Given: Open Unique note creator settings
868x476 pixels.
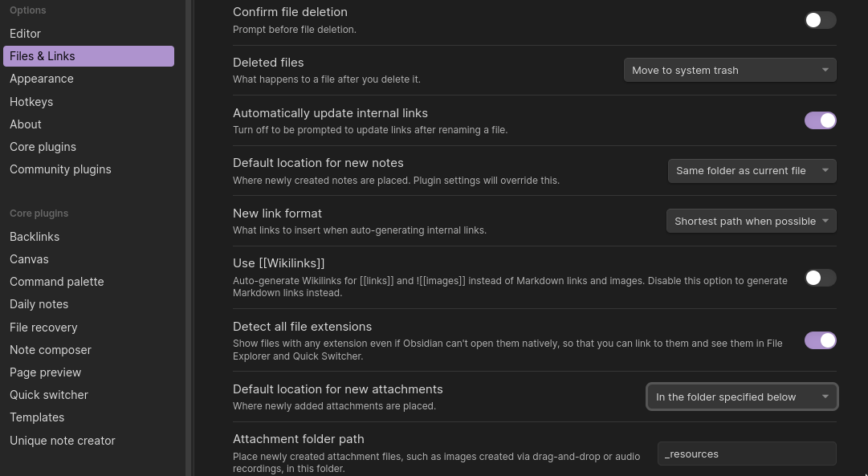Looking at the screenshot, I should click(x=62, y=440).
